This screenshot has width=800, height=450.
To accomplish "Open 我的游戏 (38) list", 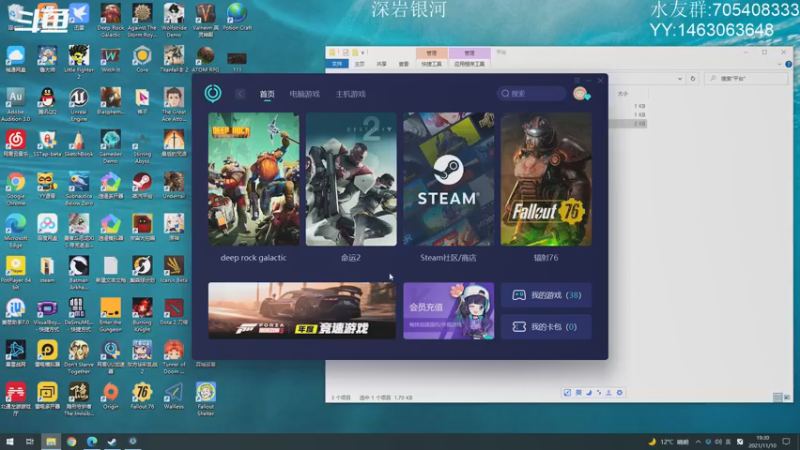I will click(546, 295).
